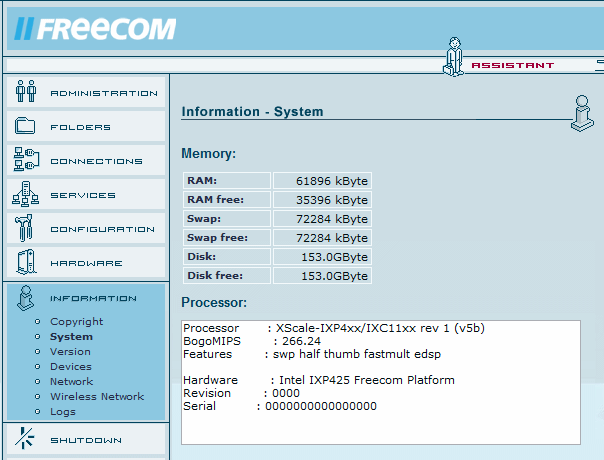Go to the Devices information page
Image resolution: width=604 pixels, height=460 pixels.
coord(70,367)
